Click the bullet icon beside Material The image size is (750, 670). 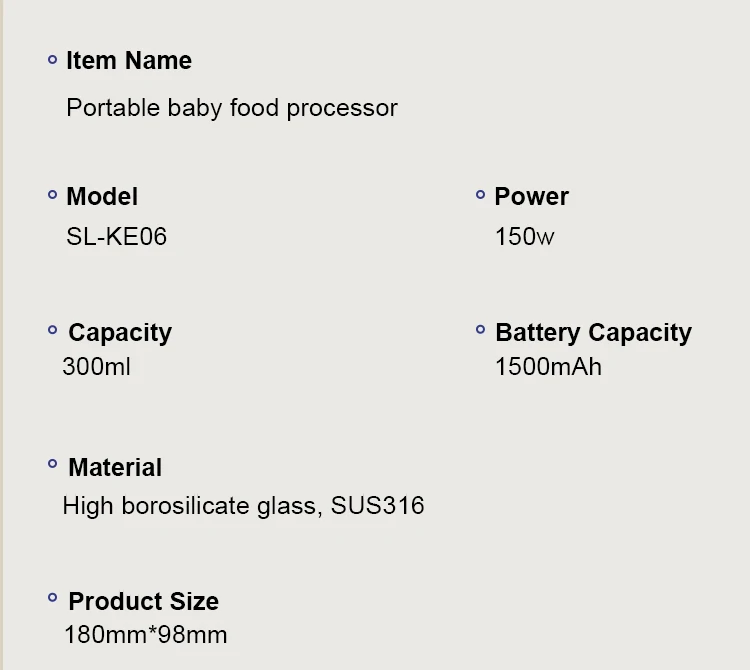pos(53,463)
